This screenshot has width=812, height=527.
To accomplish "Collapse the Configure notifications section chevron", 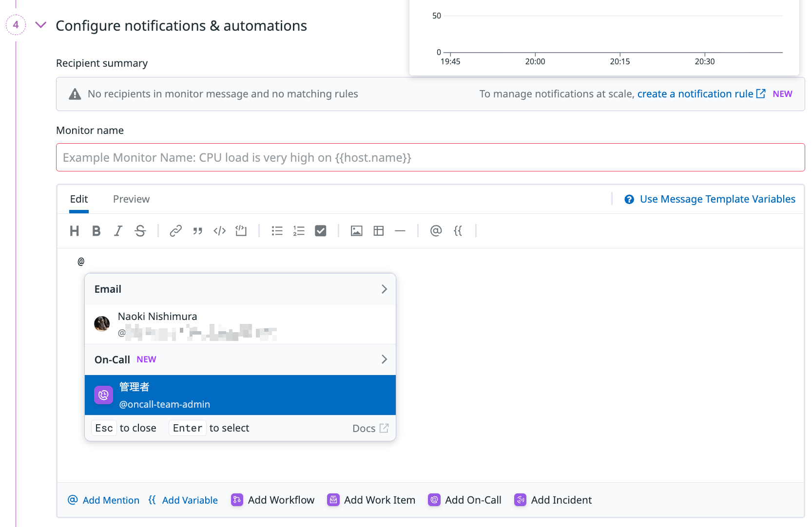I will (41, 25).
